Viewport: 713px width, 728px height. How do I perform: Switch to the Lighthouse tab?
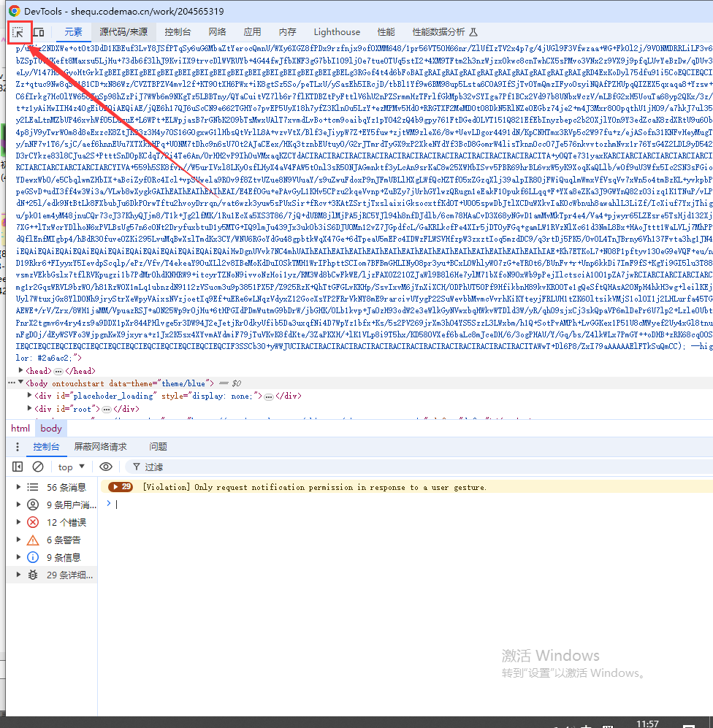[337, 32]
